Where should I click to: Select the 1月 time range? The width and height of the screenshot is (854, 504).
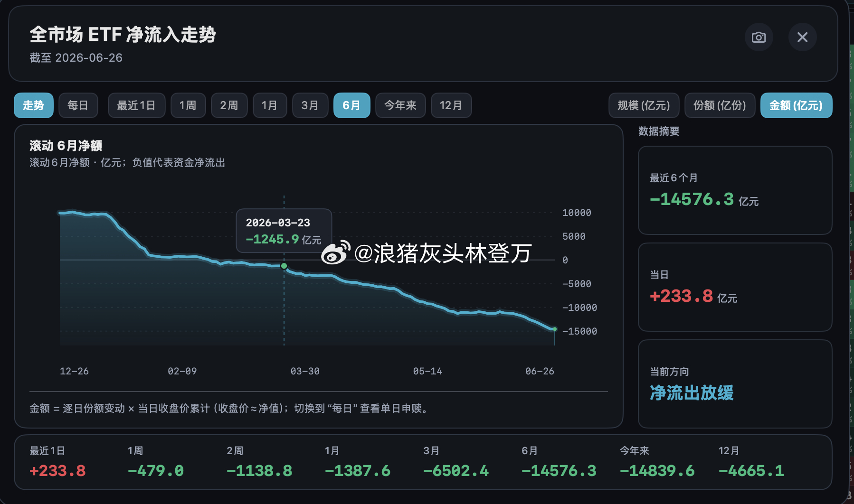(x=270, y=105)
